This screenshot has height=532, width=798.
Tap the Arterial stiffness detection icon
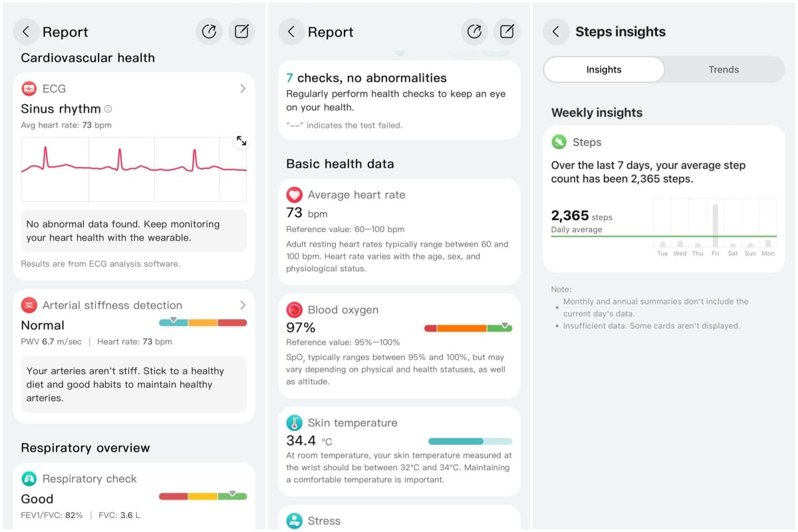tap(29, 305)
